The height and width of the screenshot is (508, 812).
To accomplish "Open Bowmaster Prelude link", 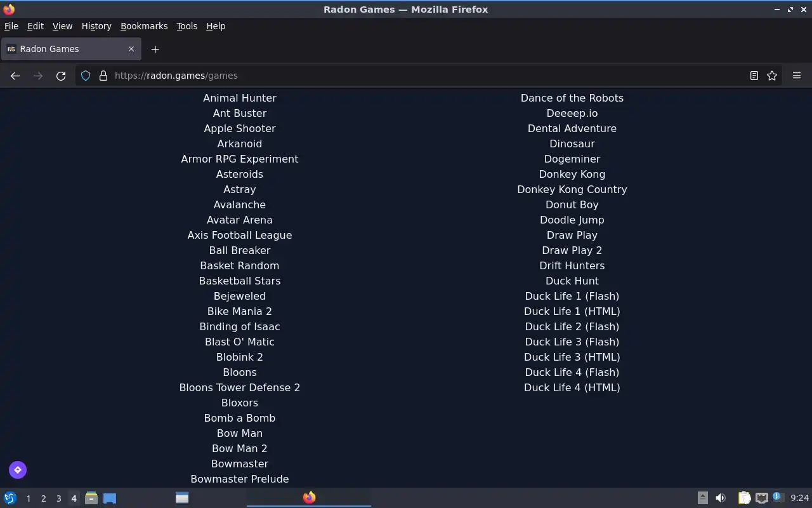I will click(240, 479).
